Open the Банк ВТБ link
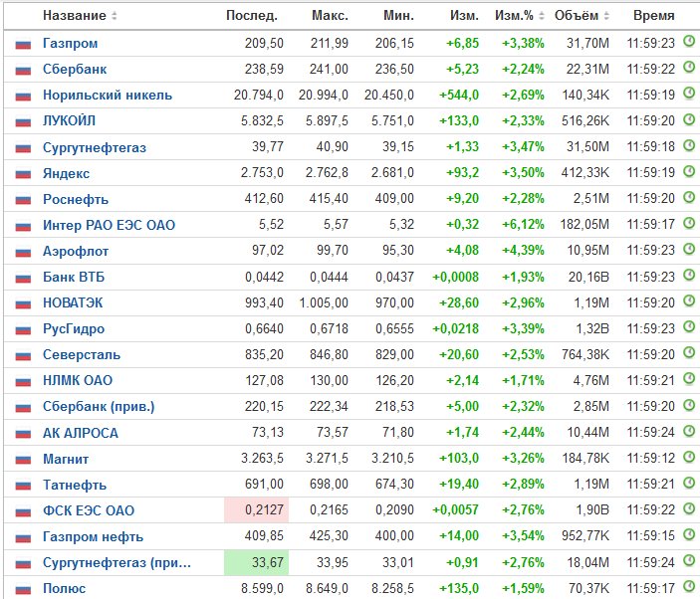The image size is (700, 599). [x=74, y=277]
